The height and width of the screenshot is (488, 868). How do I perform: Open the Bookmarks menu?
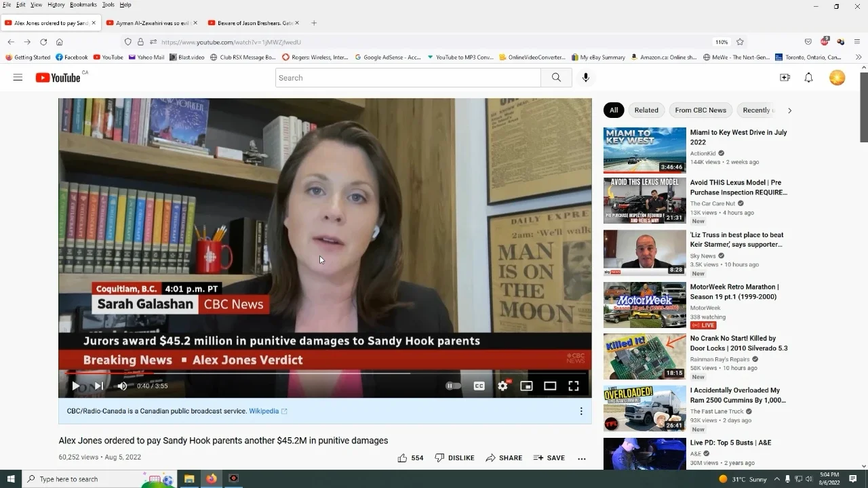[83, 5]
